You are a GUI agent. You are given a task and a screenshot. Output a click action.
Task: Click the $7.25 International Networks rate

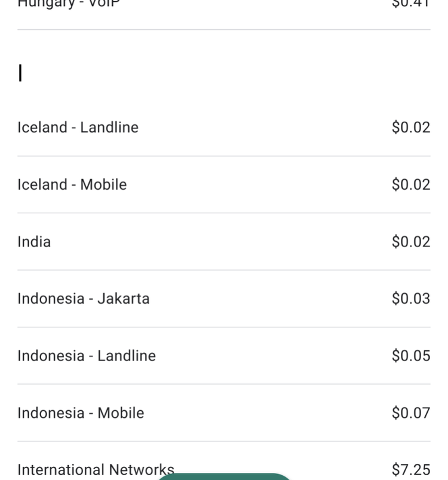pos(411,470)
